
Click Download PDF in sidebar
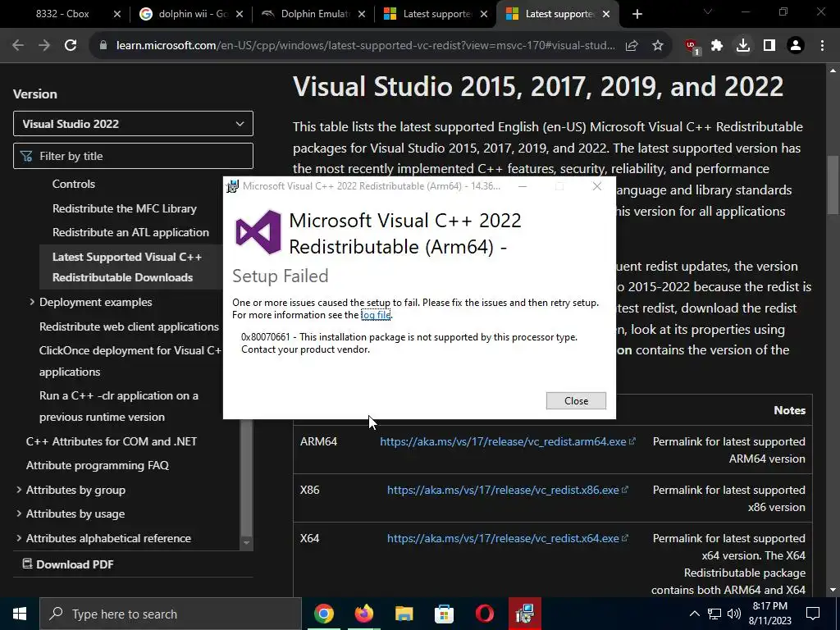(x=68, y=564)
